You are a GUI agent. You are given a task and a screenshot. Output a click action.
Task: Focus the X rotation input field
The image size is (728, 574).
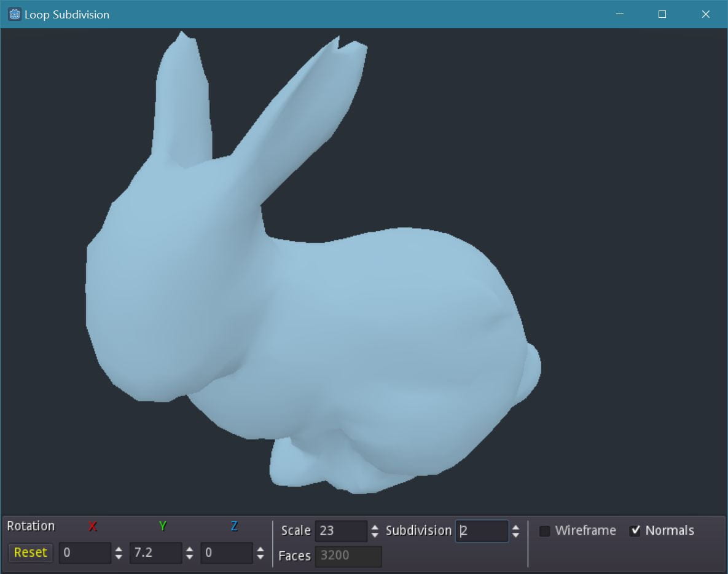click(x=85, y=552)
